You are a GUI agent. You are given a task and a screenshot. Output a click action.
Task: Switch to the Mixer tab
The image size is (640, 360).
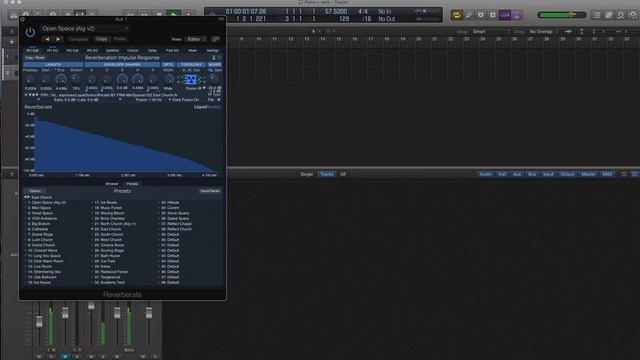(193, 51)
